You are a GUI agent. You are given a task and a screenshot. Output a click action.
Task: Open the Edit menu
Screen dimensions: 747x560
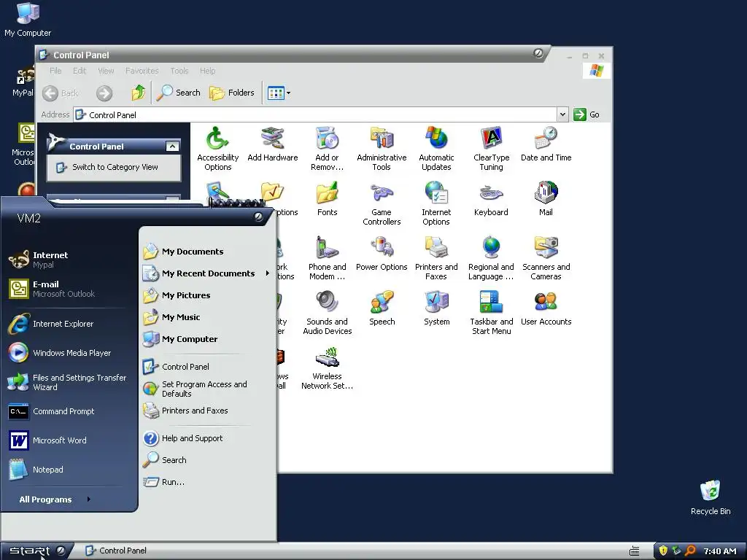(x=80, y=71)
